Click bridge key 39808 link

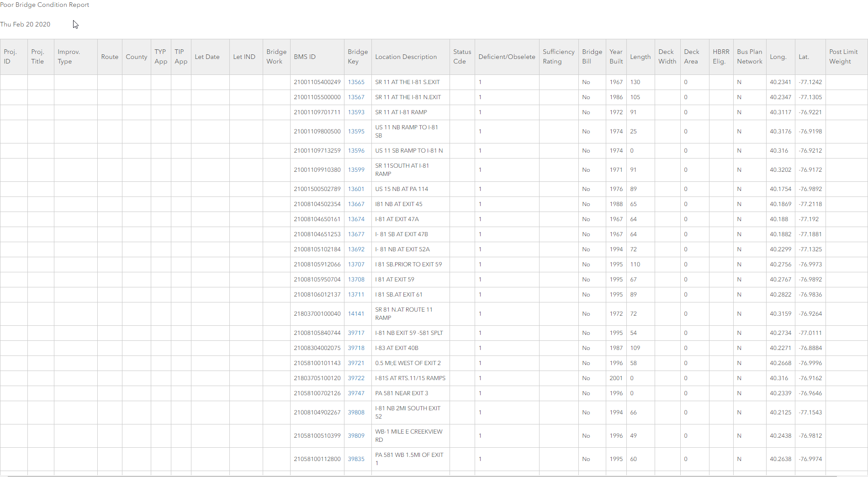pos(356,413)
